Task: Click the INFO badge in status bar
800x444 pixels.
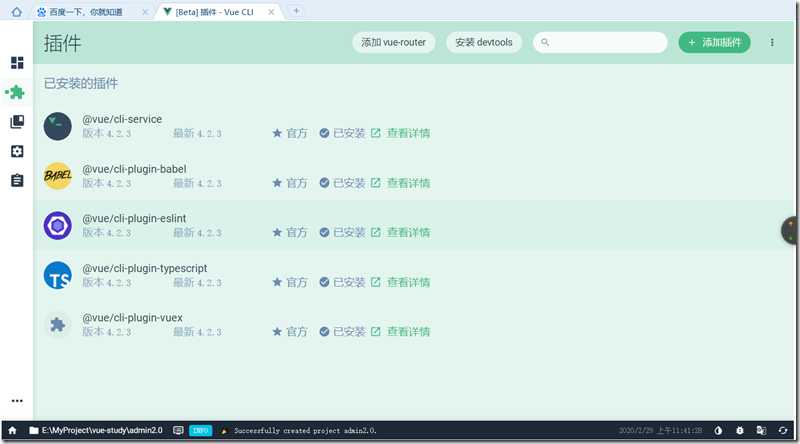Action: tap(201, 430)
